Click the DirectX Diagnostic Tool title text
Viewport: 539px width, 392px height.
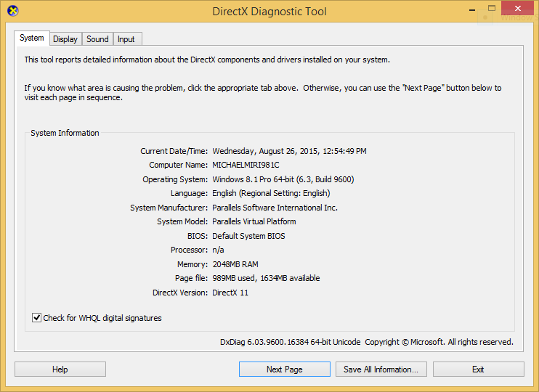(x=269, y=12)
